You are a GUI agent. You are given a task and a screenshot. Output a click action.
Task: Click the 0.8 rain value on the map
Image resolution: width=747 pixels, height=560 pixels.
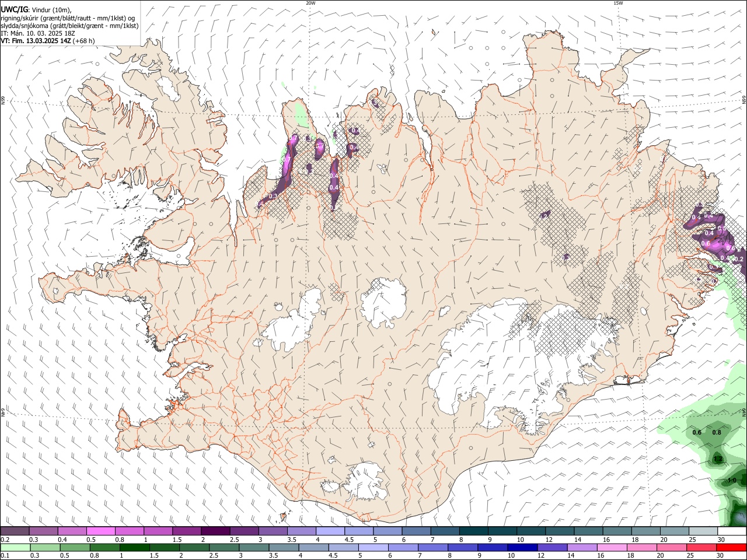tap(717, 432)
